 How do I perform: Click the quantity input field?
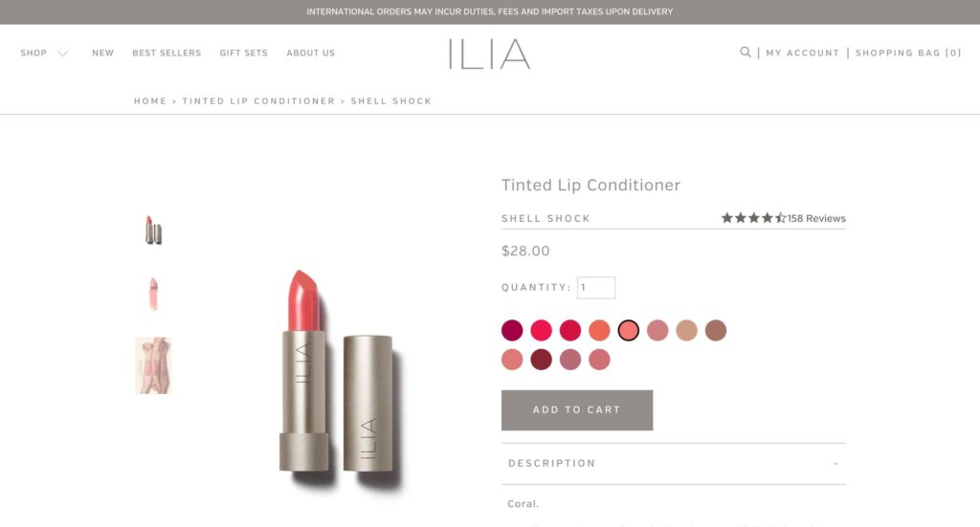click(x=596, y=287)
